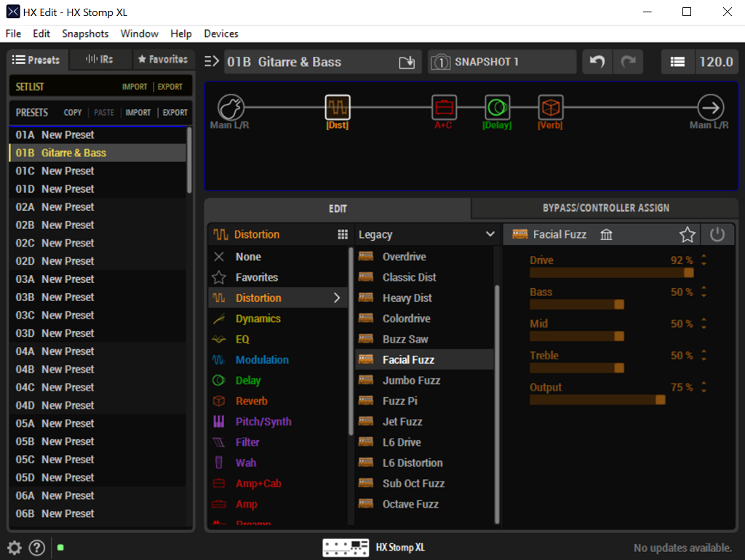Image resolution: width=745 pixels, height=560 pixels.
Task: Collapse the librarian panel arrow
Action: [x=212, y=61]
